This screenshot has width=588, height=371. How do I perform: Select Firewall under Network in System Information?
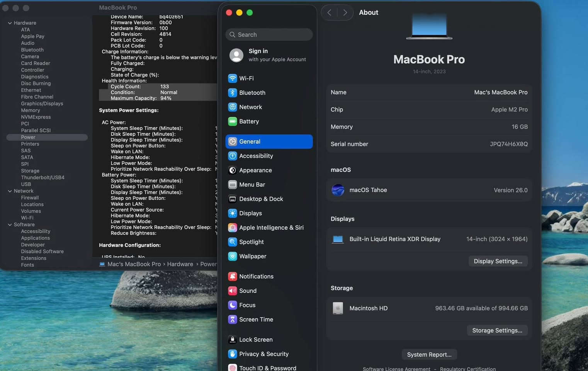click(30, 198)
